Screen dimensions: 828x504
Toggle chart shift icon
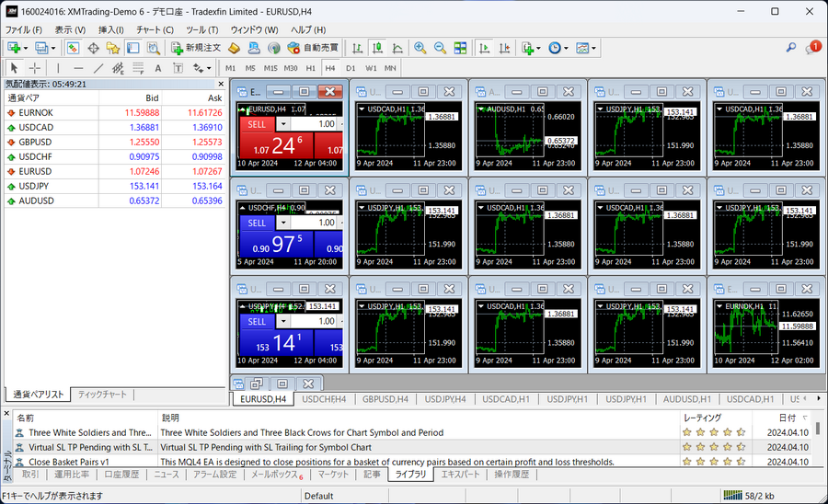504,48
